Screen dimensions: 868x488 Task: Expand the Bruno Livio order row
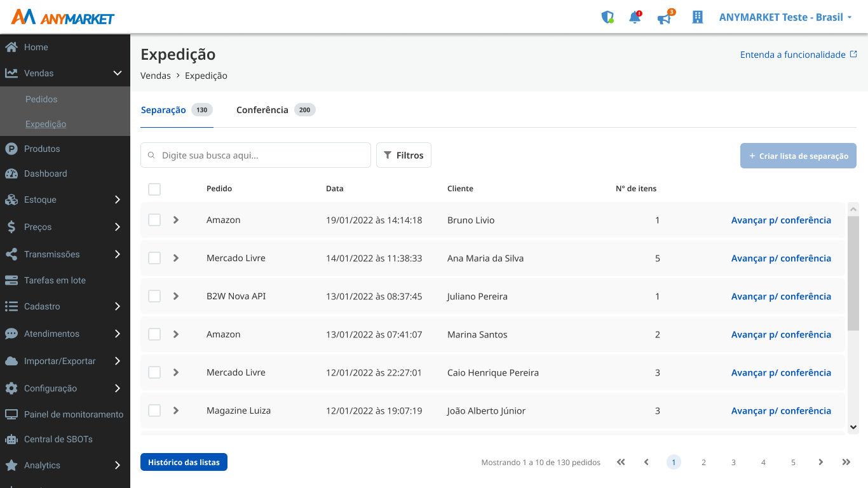[176, 220]
